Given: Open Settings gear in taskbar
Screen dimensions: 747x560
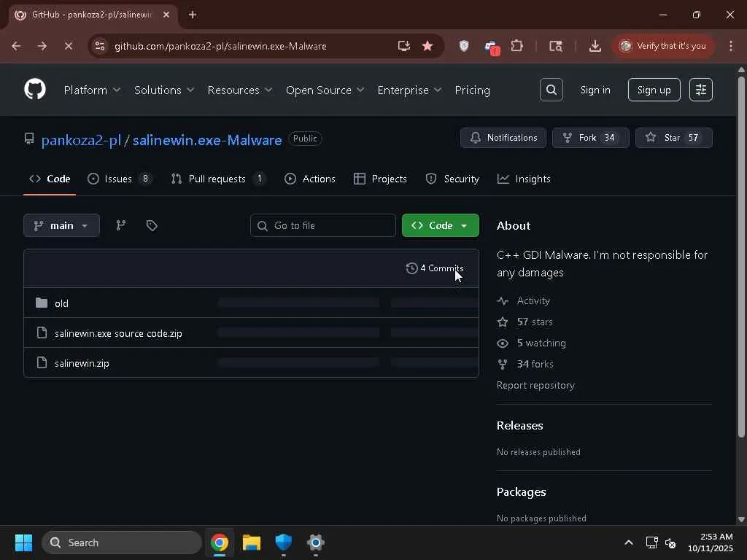Looking at the screenshot, I should tap(315, 542).
